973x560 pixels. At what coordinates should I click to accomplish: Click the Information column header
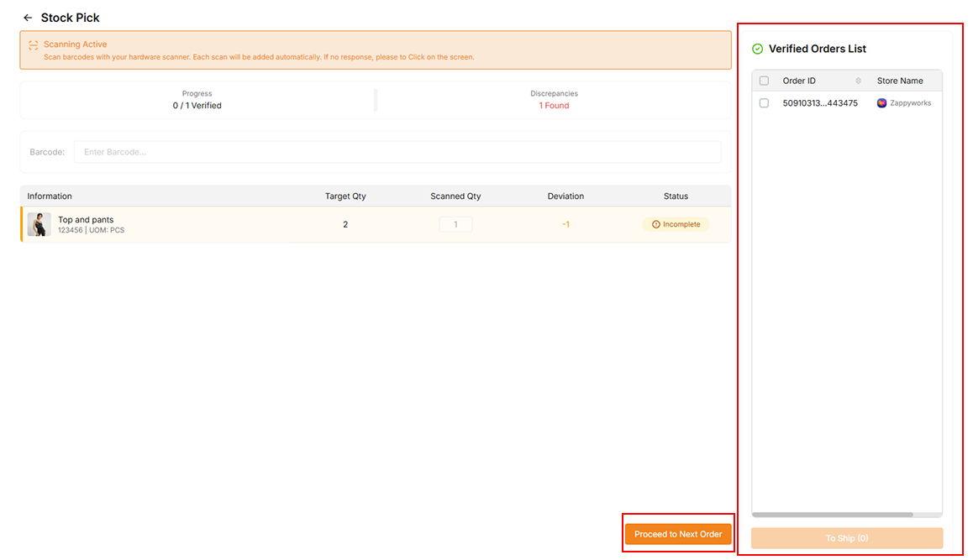coord(50,196)
